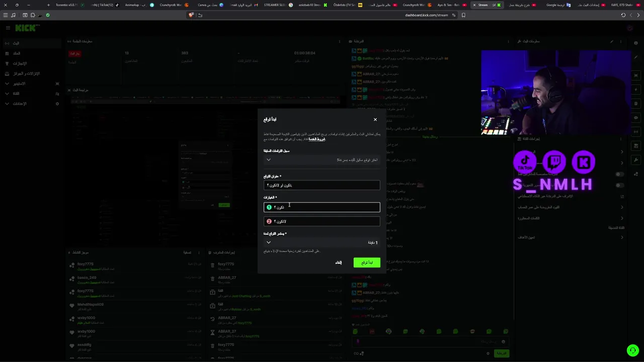The height and width of the screenshot is (362, 644).
Task: Click basco_249 in the activity feed
Action: click(x=87, y=278)
